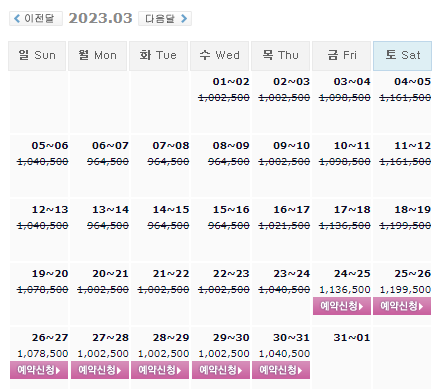Click the 1,199,500 price under 25~26
Screen dimensions: 443x392
click(x=405, y=290)
